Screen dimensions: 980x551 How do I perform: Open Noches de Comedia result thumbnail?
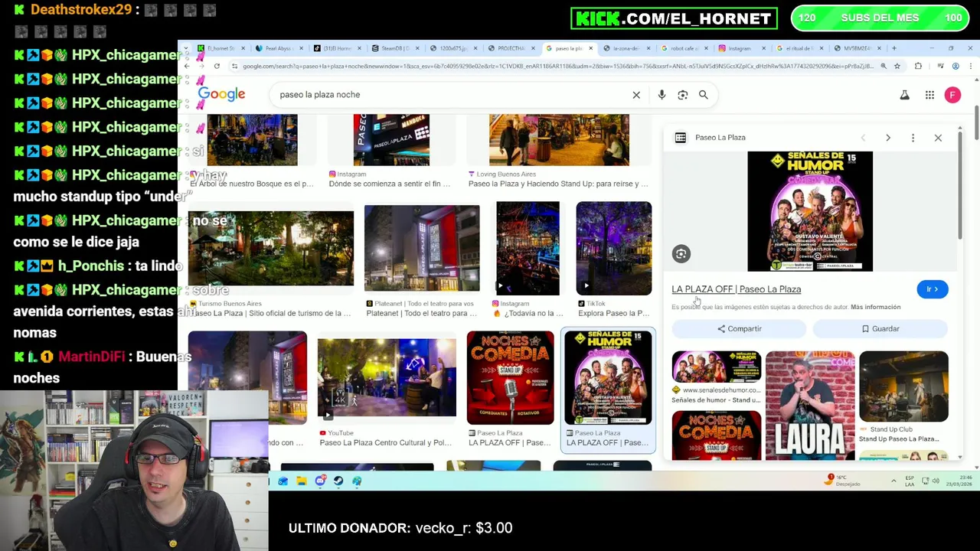click(510, 378)
